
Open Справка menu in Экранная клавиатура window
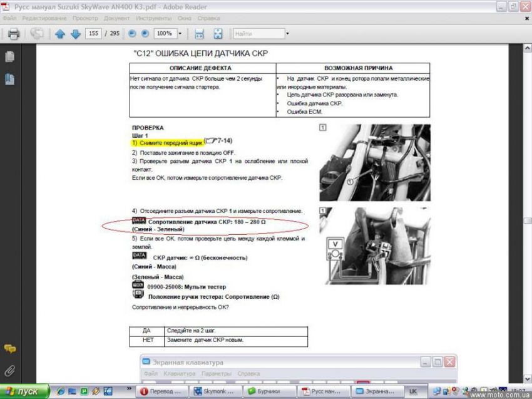coord(248,373)
